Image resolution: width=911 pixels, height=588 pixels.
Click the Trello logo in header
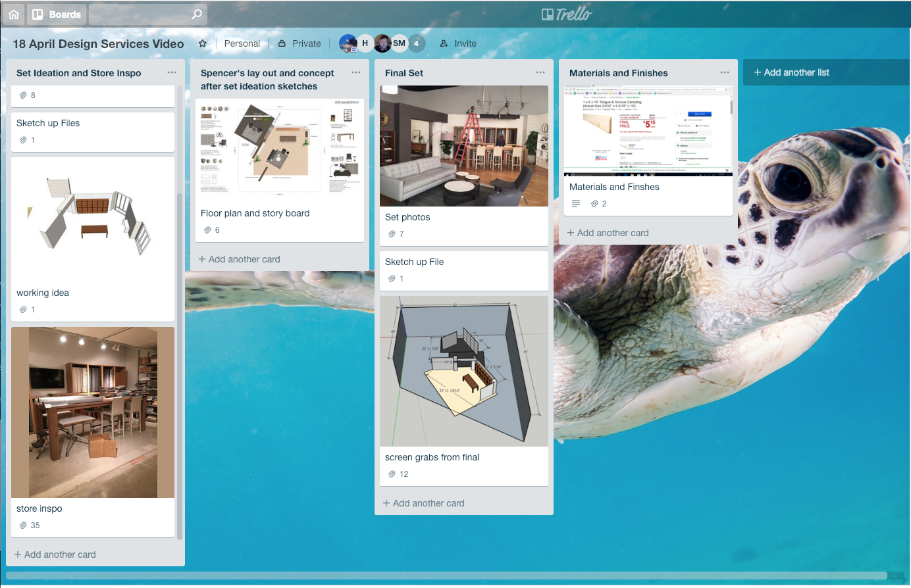(x=566, y=14)
